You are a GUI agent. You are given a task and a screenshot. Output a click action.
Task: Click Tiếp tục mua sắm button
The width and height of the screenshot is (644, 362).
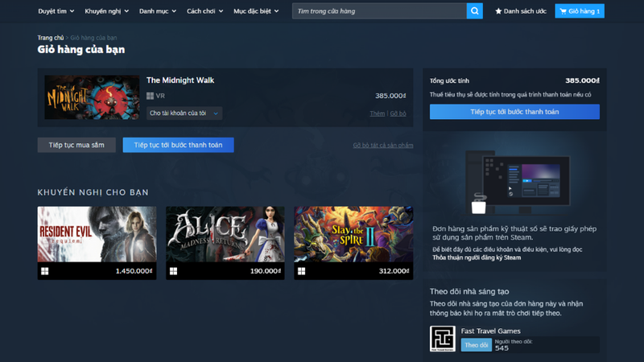tap(76, 145)
